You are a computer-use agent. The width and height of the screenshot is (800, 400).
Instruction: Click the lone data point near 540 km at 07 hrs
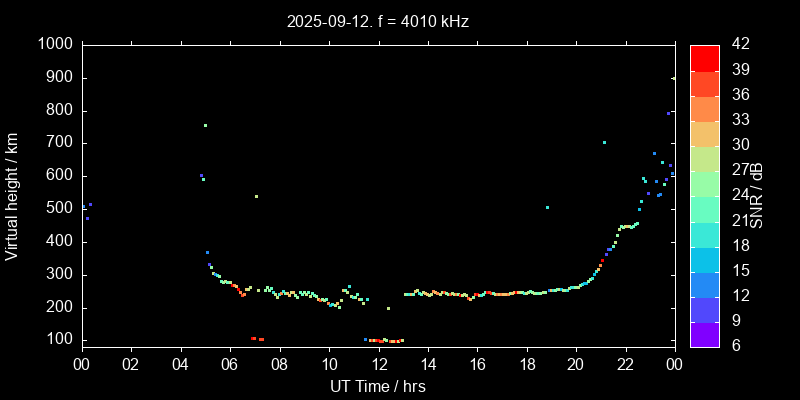(256, 197)
